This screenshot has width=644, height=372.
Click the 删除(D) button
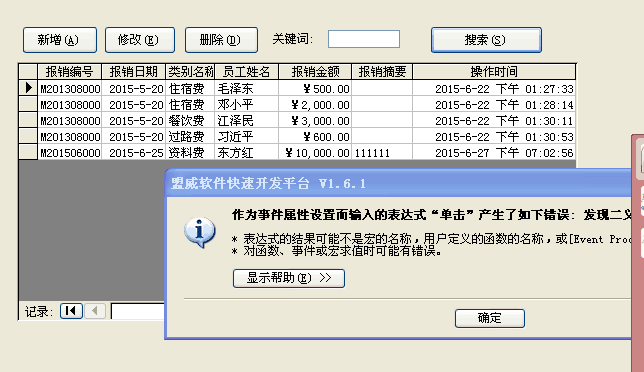coord(221,40)
